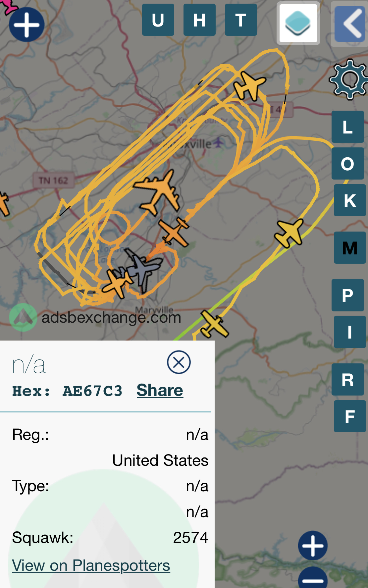
Task: Click the O button on right sidebar
Action: 348,164
